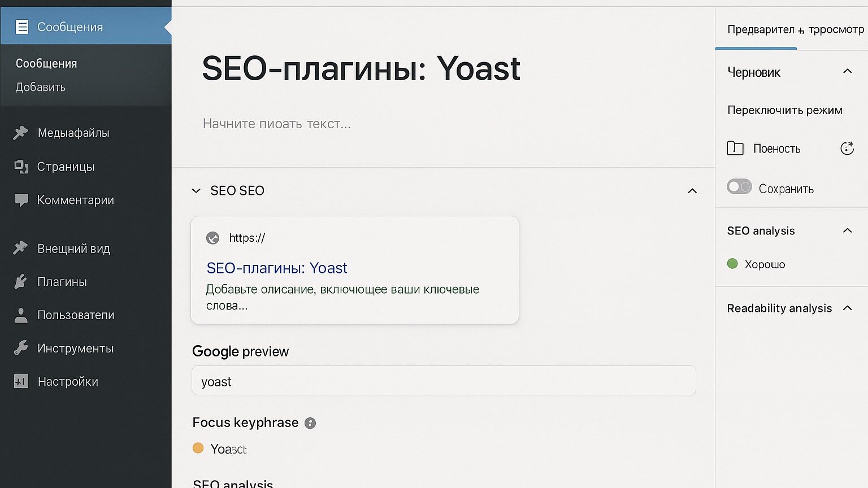The image size is (868, 488).
Task: Click the yoast Google preview input field
Action: pyautogui.click(x=444, y=381)
